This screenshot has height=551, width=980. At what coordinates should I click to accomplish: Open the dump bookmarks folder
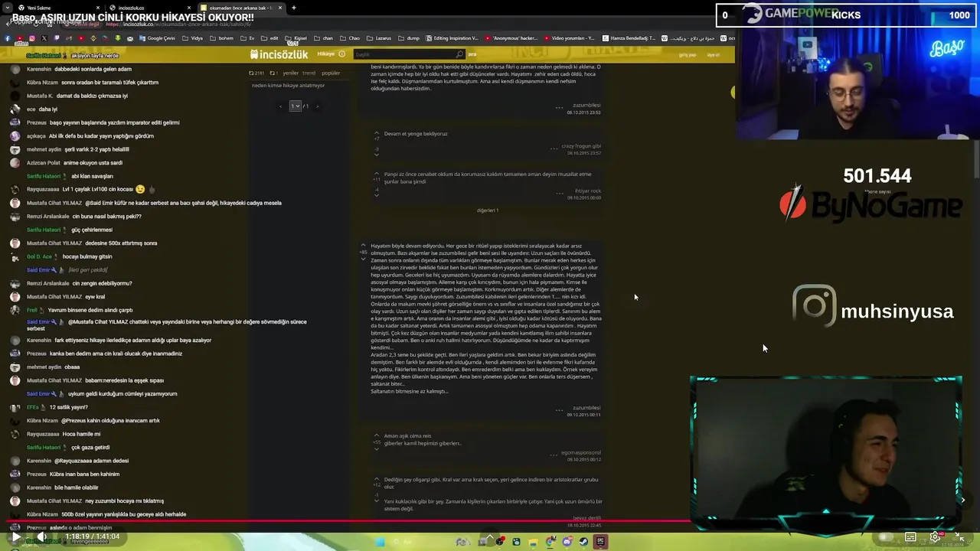tap(410, 38)
